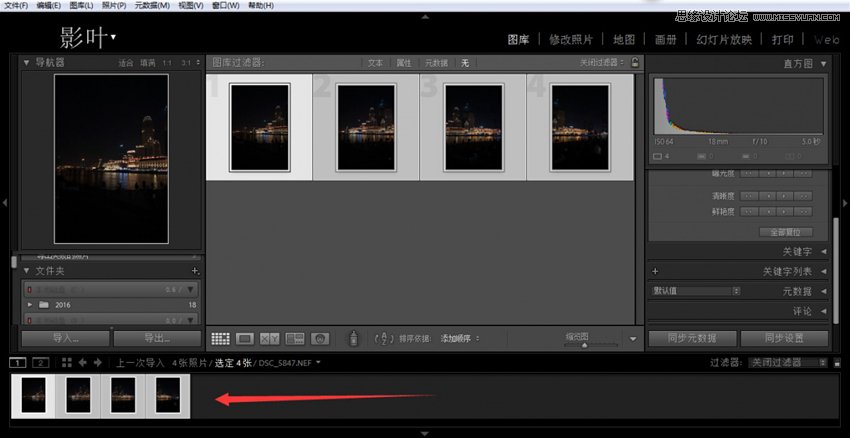Select the third photo in grid

[473, 128]
